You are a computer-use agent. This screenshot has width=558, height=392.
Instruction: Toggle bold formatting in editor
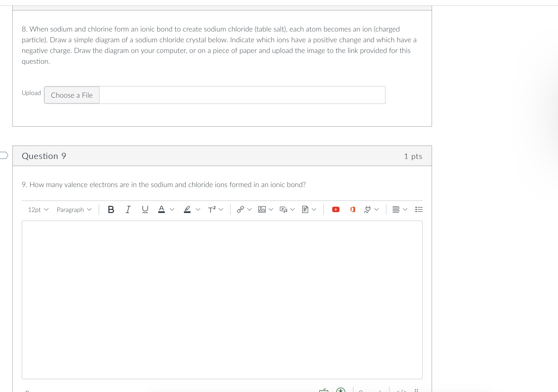coord(111,209)
